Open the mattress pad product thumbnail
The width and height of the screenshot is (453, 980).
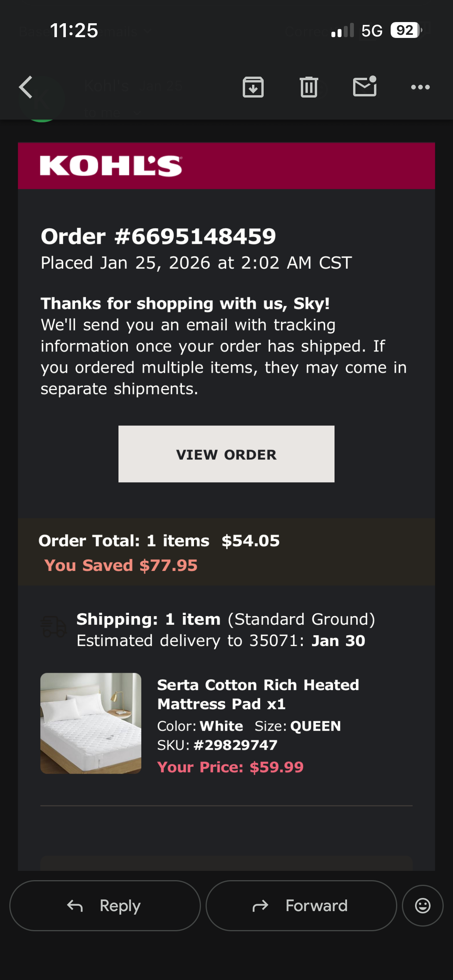point(91,723)
